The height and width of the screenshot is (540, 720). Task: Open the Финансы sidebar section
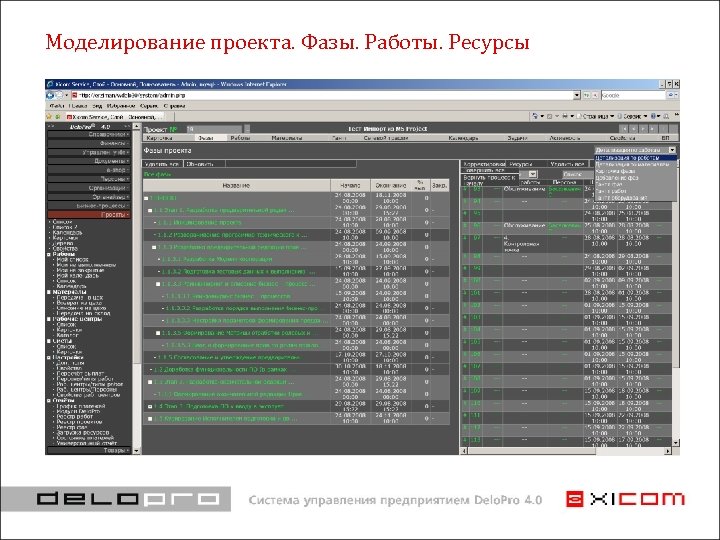click(89, 143)
